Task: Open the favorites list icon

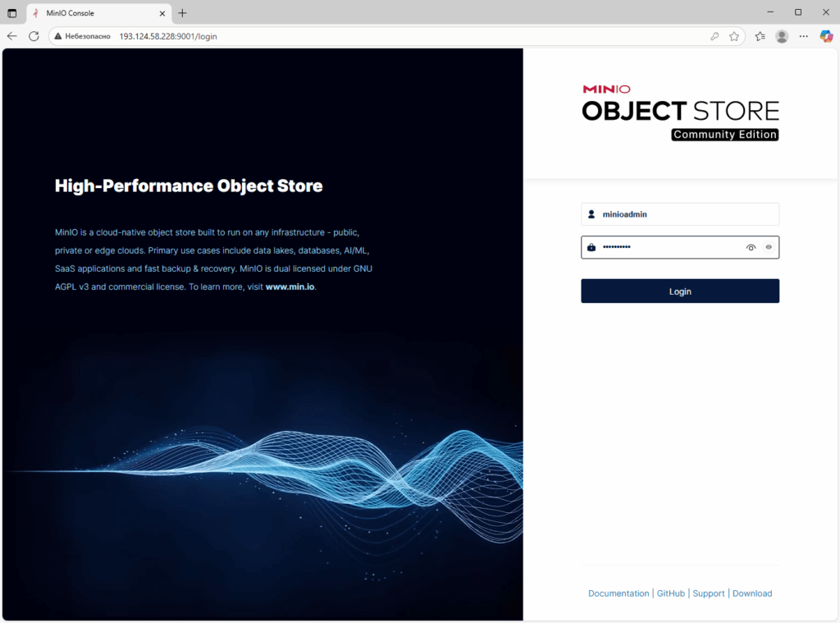Action: (760, 36)
